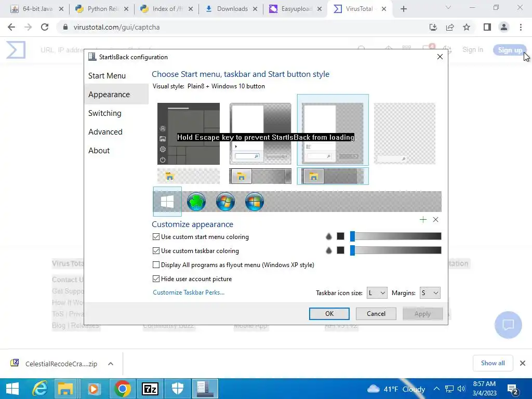The width and height of the screenshot is (532, 399).
Task: Launch Internet Explorer from taskbar
Action: click(39, 389)
